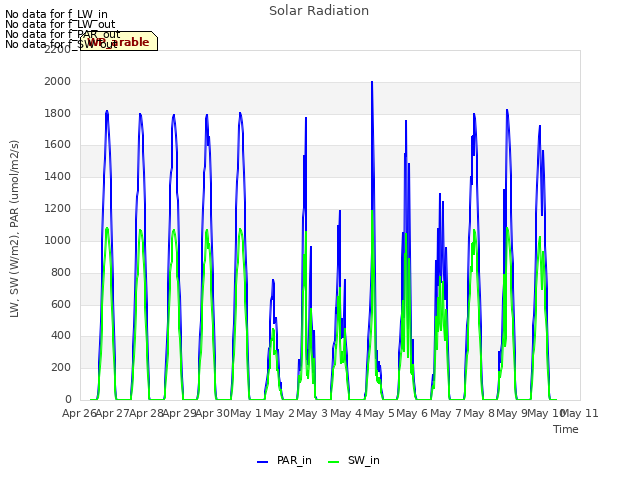The image size is (640, 480).
Task: Click the 1800 y-axis tick label
Action: 58,113
